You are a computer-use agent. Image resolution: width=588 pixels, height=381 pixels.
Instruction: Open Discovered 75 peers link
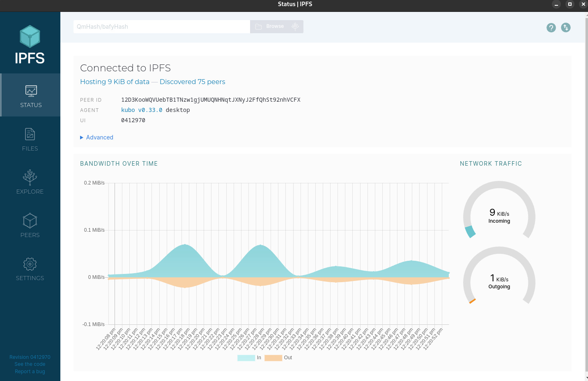click(x=193, y=82)
